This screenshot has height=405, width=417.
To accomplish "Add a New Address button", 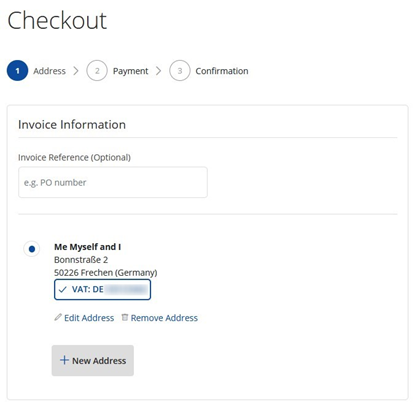I will pos(93,361).
